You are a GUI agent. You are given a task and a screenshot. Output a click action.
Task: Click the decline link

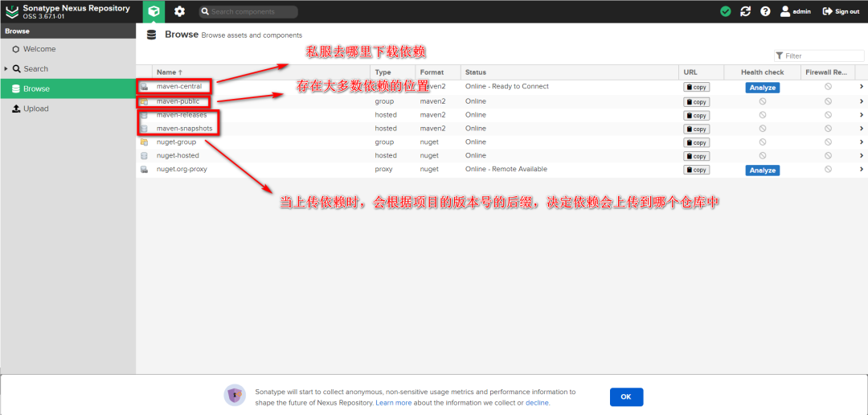pos(537,403)
